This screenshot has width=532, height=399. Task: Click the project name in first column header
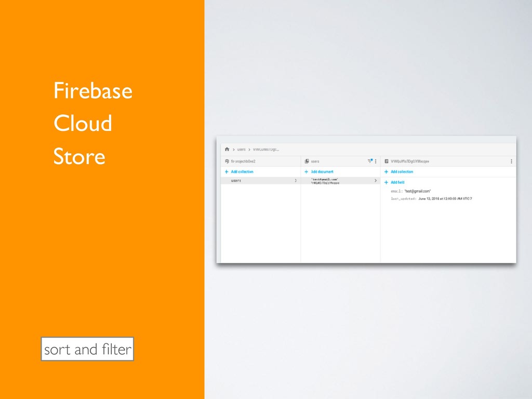pyautogui.click(x=243, y=161)
